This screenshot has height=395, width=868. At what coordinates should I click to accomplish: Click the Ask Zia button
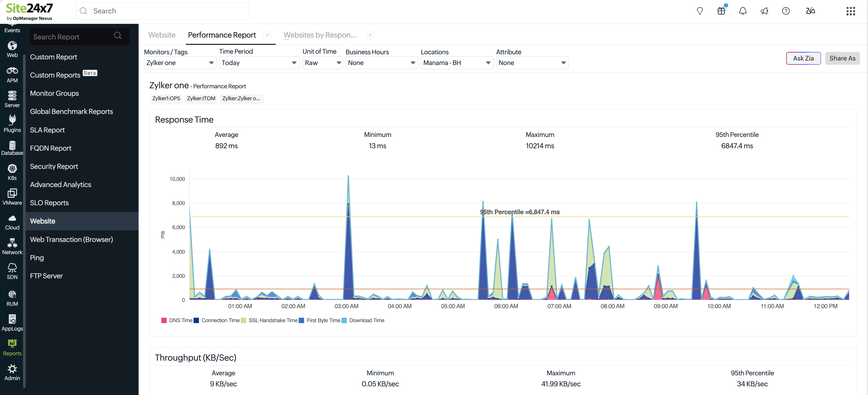803,58
